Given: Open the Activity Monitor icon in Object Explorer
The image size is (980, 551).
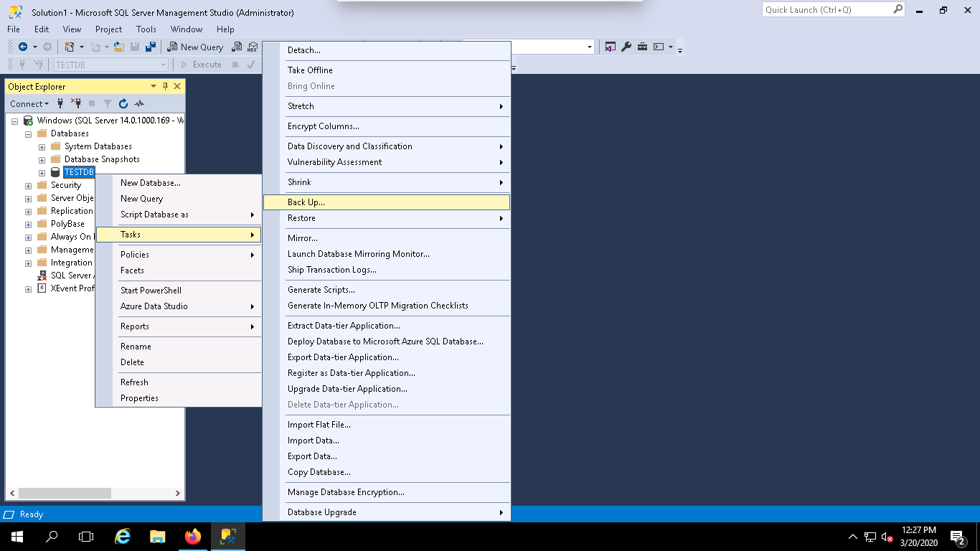Looking at the screenshot, I should [x=139, y=103].
